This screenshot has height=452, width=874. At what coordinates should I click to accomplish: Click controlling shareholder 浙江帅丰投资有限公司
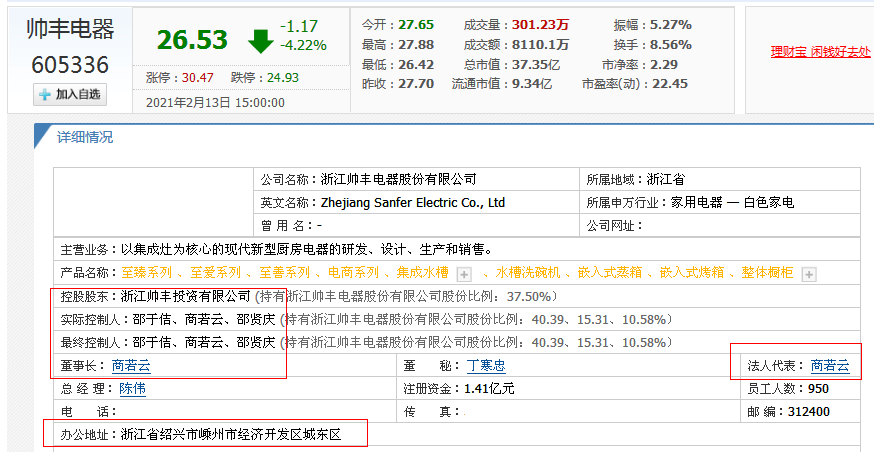pos(186,295)
